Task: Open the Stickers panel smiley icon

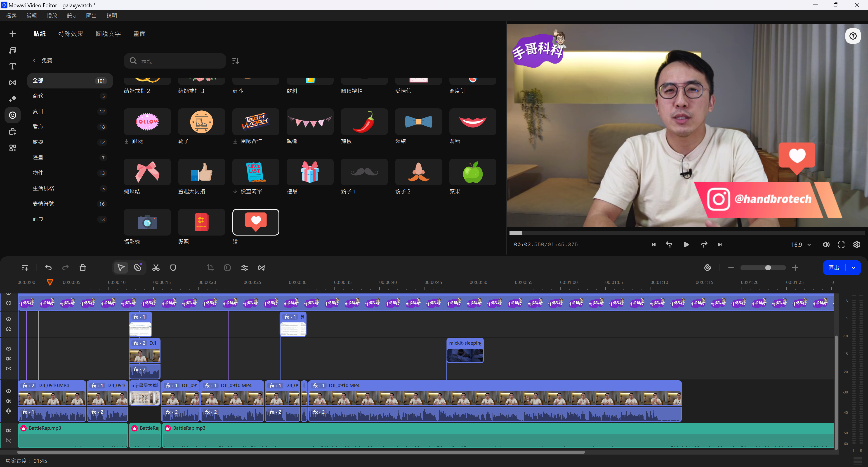Action: (x=12, y=115)
